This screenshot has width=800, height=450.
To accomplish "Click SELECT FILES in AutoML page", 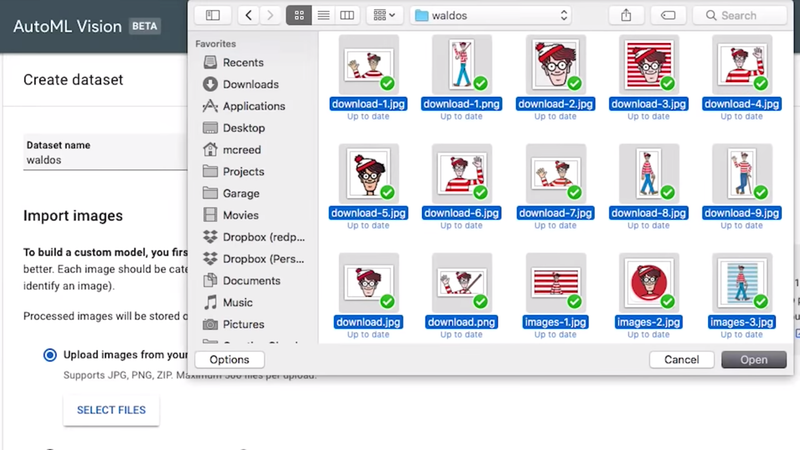I will pyautogui.click(x=111, y=410).
